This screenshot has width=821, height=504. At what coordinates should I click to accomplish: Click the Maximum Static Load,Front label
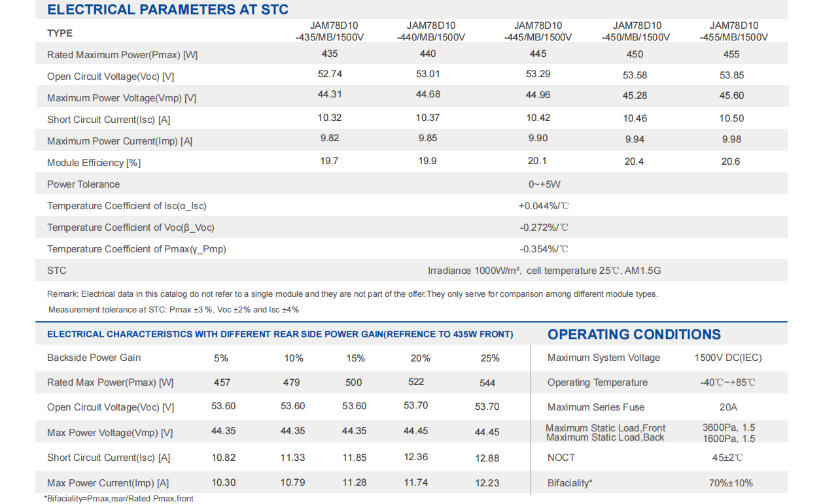[x=606, y=428]
